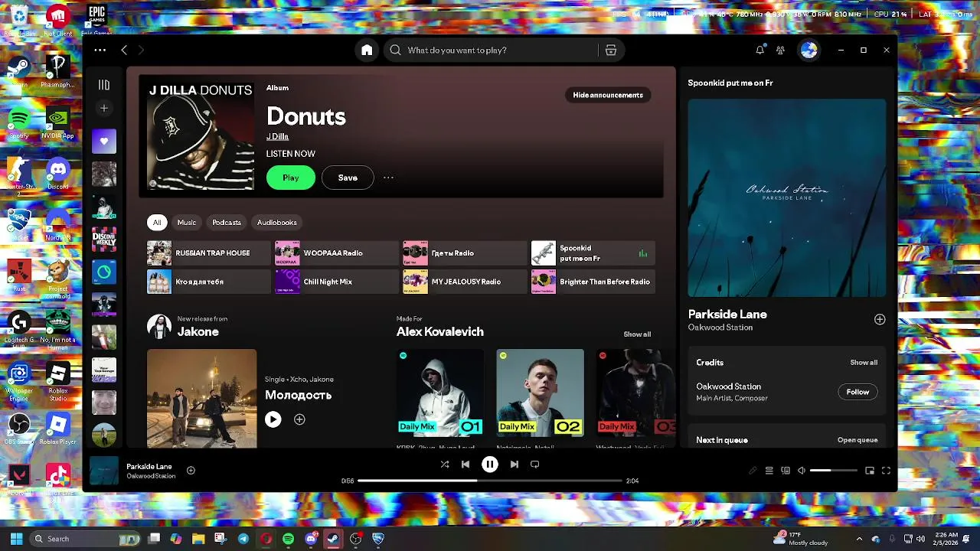980x551 pixels.
Task: Open Connect to a device
Action: click(786, 471)
